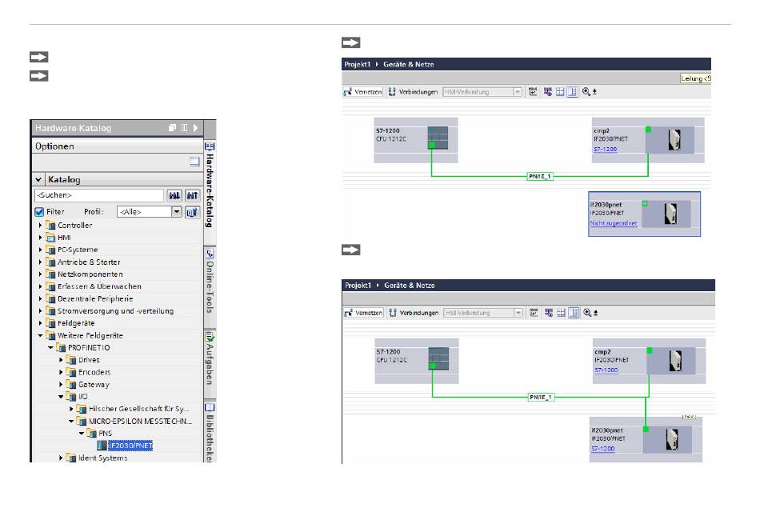This screenshot has height=532, width=760.
Task: Click the auto-hide pin icon in Hardware-Katalog title
Action: tap(184, 128)
